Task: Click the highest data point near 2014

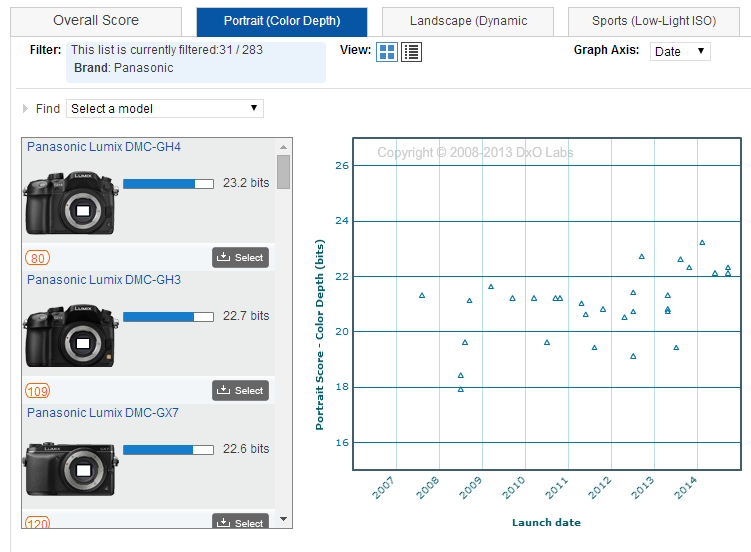Action: click(x=702, y=243)
